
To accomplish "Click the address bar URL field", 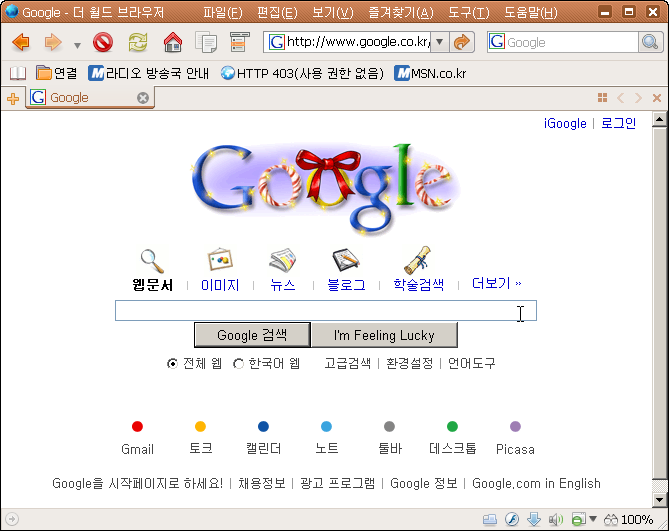I will (349, 42).
